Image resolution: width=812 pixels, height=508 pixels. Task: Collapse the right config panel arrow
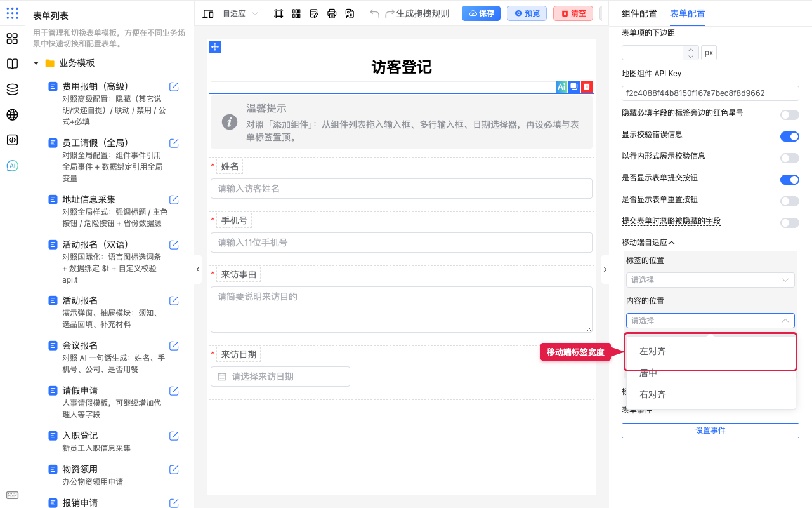605,269
